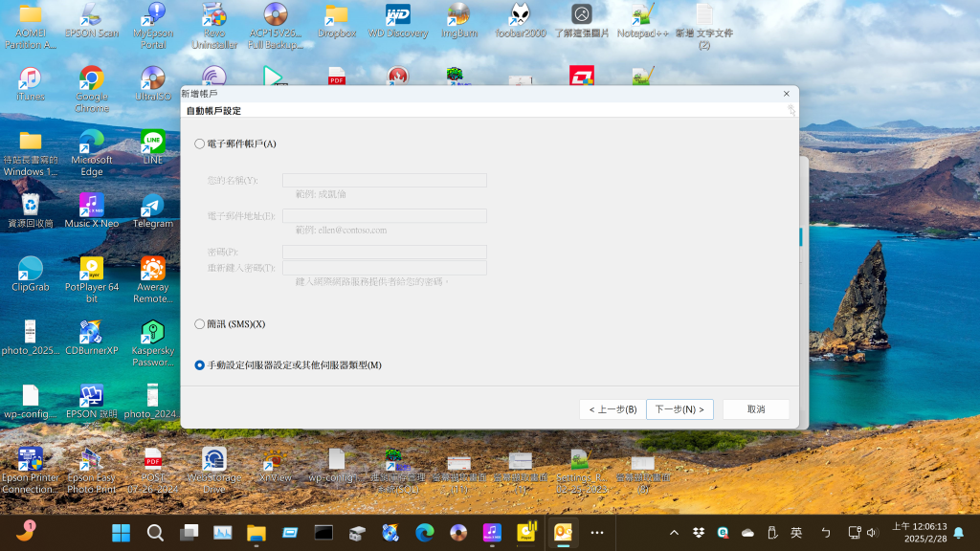Click the taskbar Search magnifier icon
Viewport: 980px width, 551px height.
coord(155,532)
